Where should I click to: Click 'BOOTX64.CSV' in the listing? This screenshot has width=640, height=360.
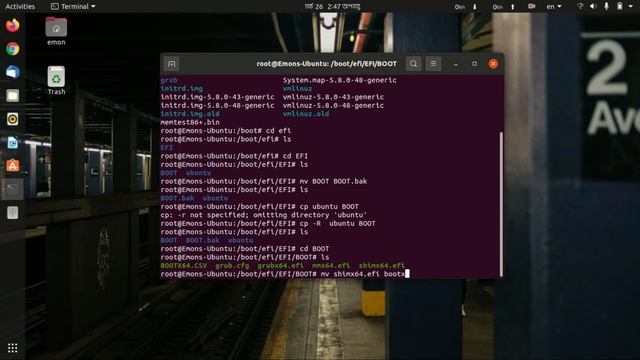coord(184,266)
